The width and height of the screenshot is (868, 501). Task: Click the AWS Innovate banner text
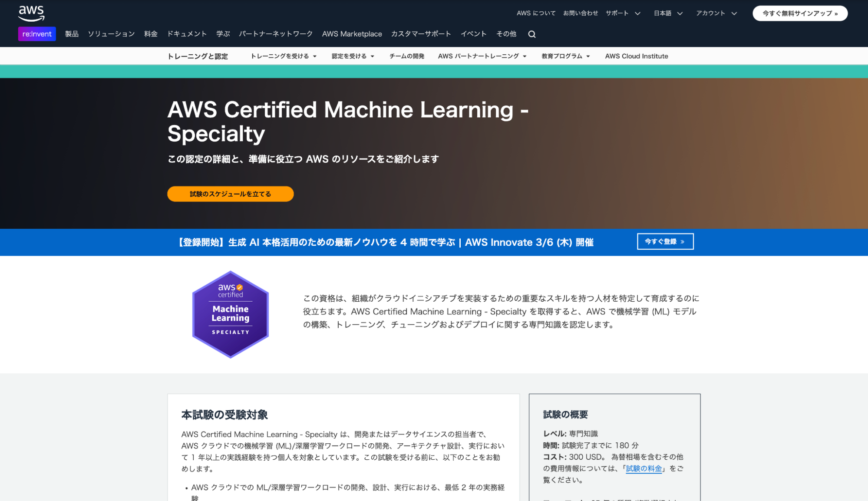[x=385, y=242]
